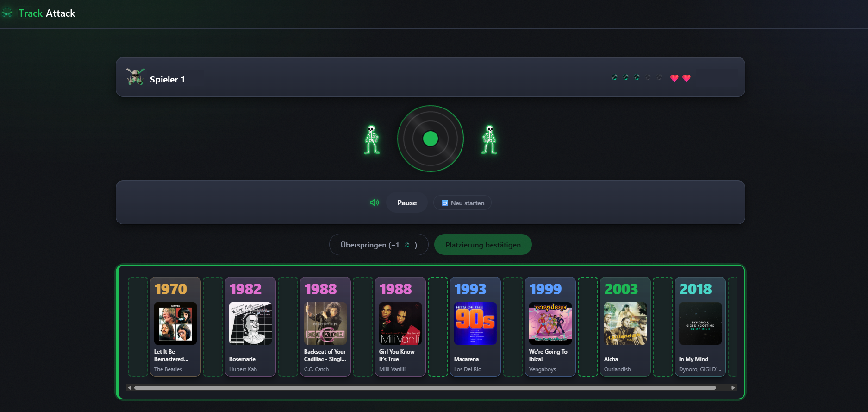Select the C.C. Catch album cover
868x412 pixels.
pyautogui.click(x=325, y=323)
